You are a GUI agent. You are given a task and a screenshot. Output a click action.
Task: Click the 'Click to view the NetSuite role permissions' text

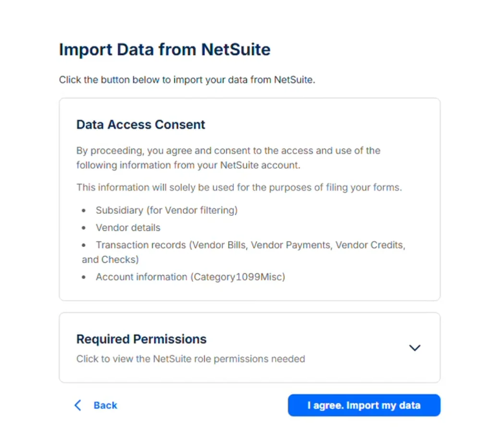[x=190, y=358]
